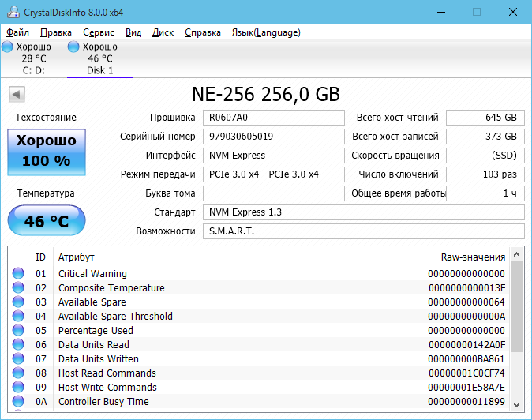Click the Прошивка field R0607A0
The image size is (532, 420).
coord(274,118)
